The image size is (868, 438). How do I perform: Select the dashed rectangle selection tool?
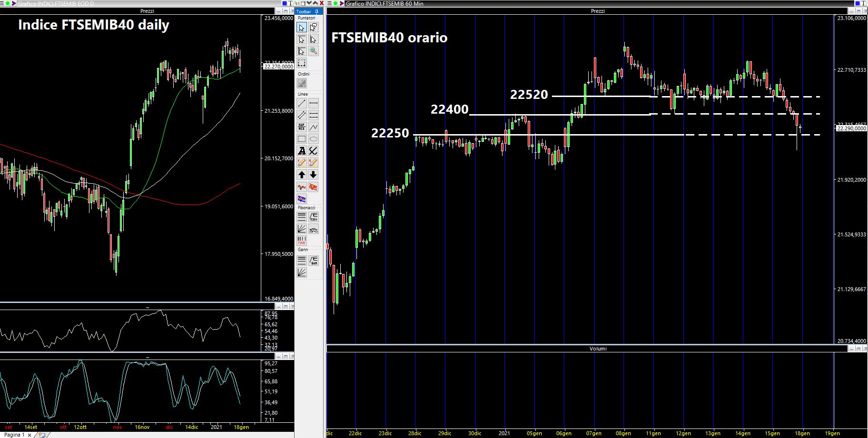pyautogui.click(x=302, y=63)
